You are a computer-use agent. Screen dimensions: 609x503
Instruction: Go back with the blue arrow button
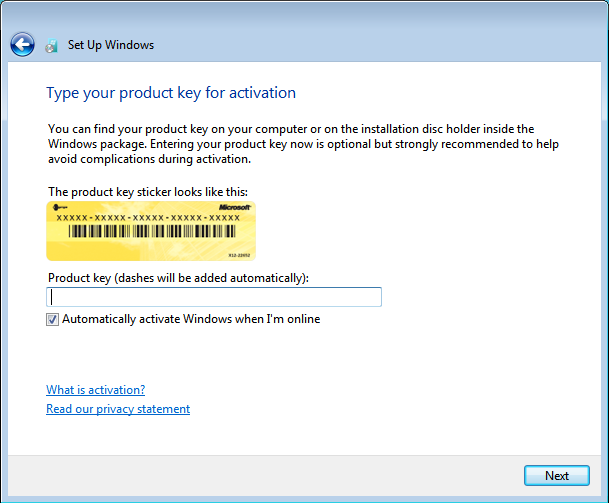coord(22,45)
